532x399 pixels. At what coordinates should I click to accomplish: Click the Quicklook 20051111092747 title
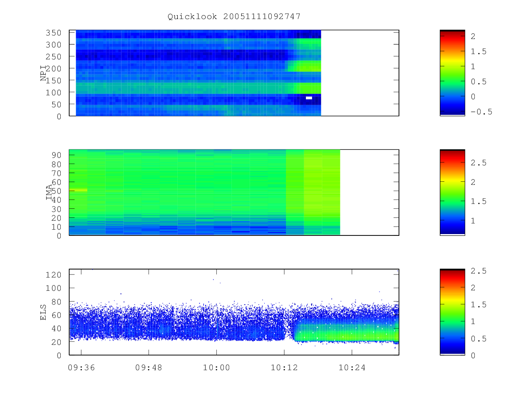pos(234,16)
